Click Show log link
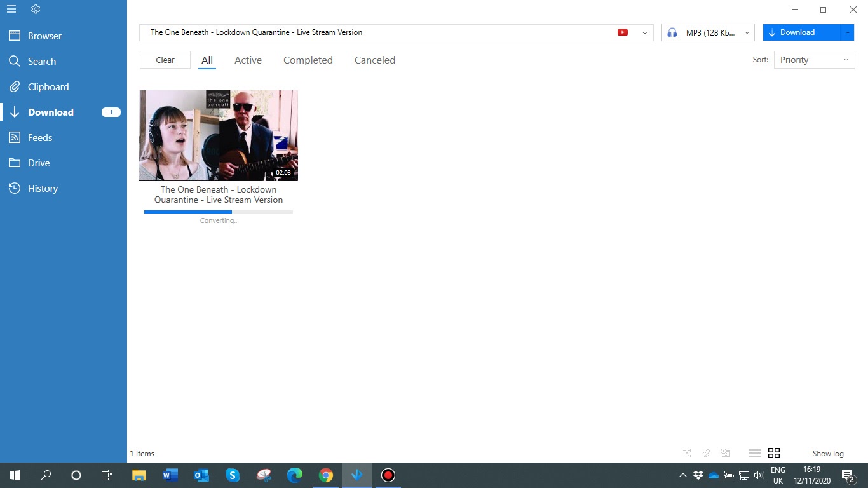This screenshot has width=868, height=488. [828, 454]
